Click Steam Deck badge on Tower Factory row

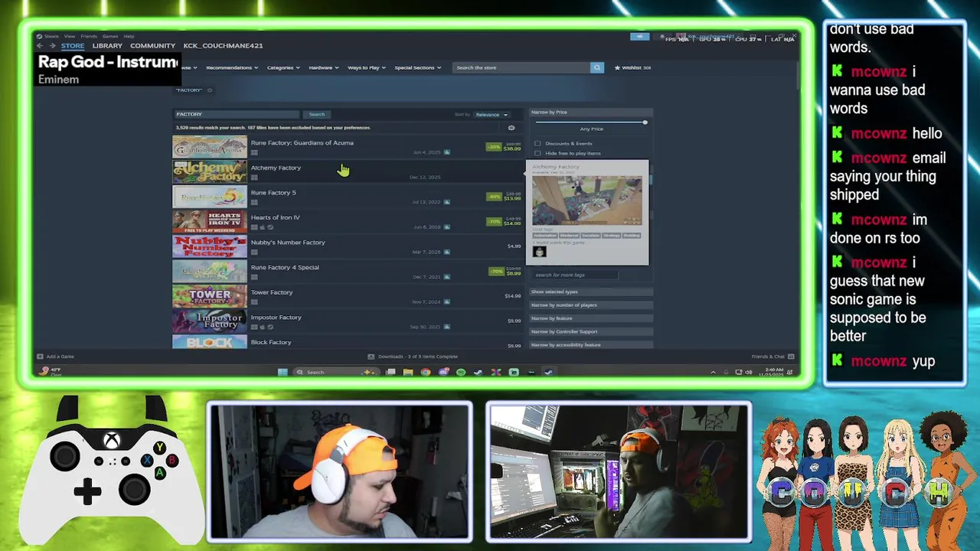(447, 302)
